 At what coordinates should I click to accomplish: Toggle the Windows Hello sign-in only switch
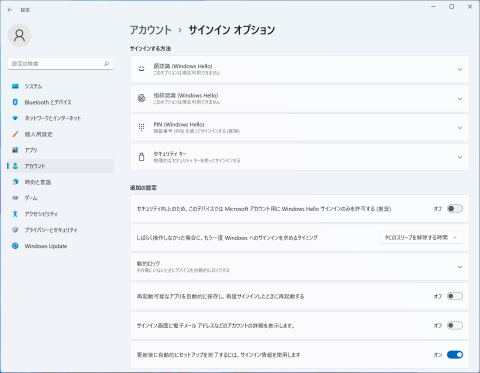click(x=455, y=209)
